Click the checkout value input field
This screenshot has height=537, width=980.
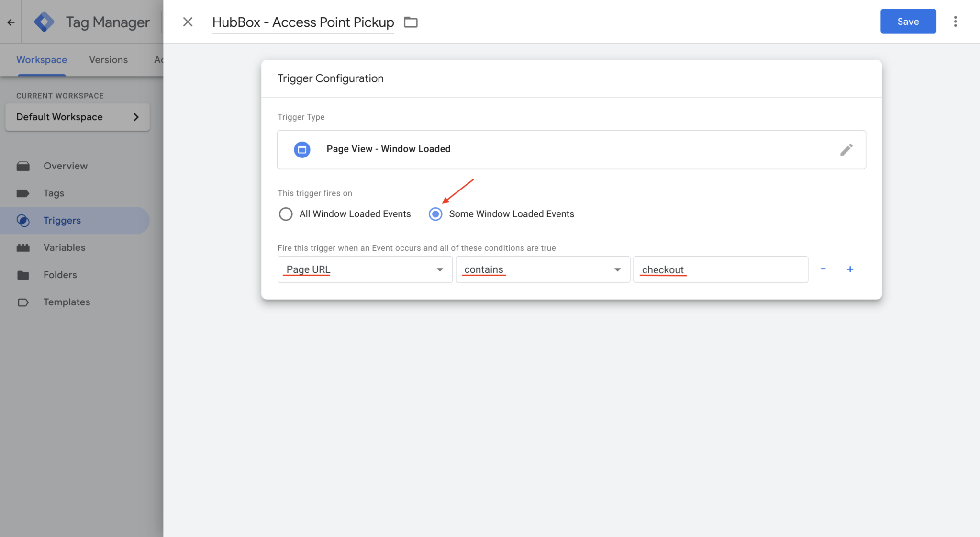pos(721,269)
